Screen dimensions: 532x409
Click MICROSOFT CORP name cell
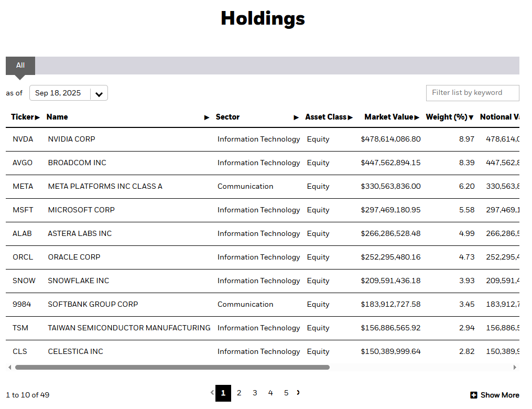[81, 210]
